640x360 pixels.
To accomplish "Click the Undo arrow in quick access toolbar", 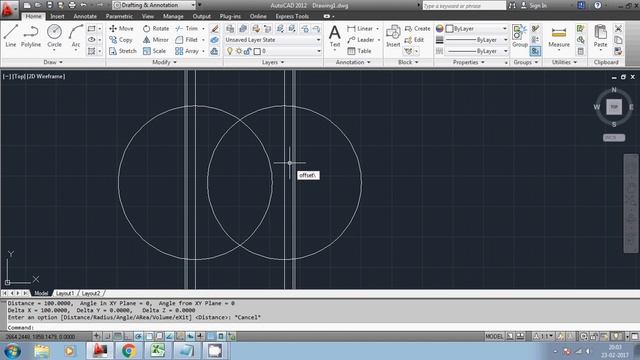I will tap(83, 5).
